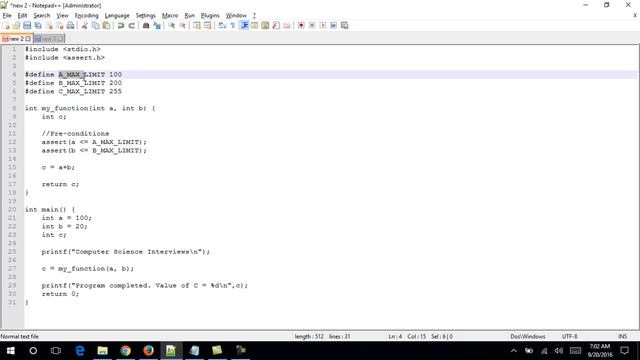Toggle show all characters icon
The width and height of the screenshot is (640, 360).
(x=233, y=25)
